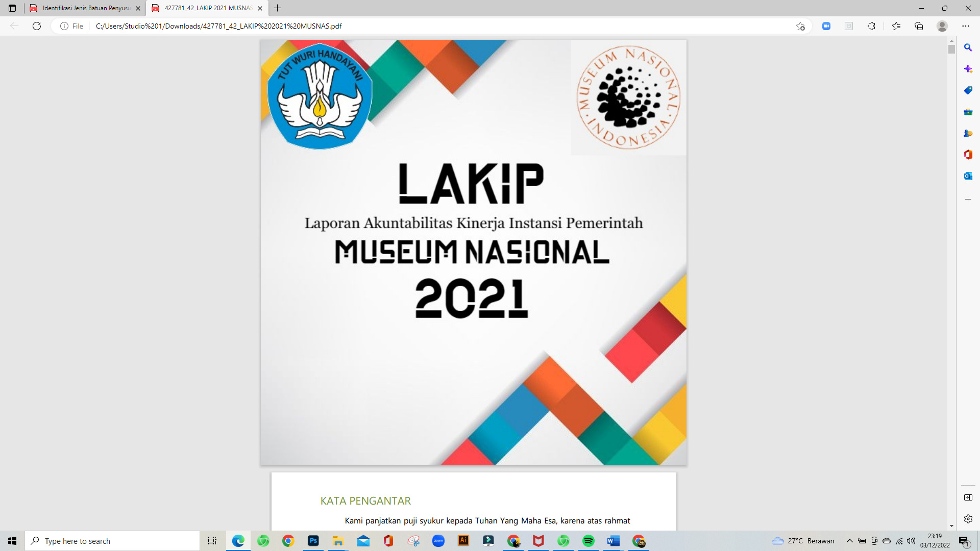
Task: Open Task View in taskbar
Action: point(212,541)
